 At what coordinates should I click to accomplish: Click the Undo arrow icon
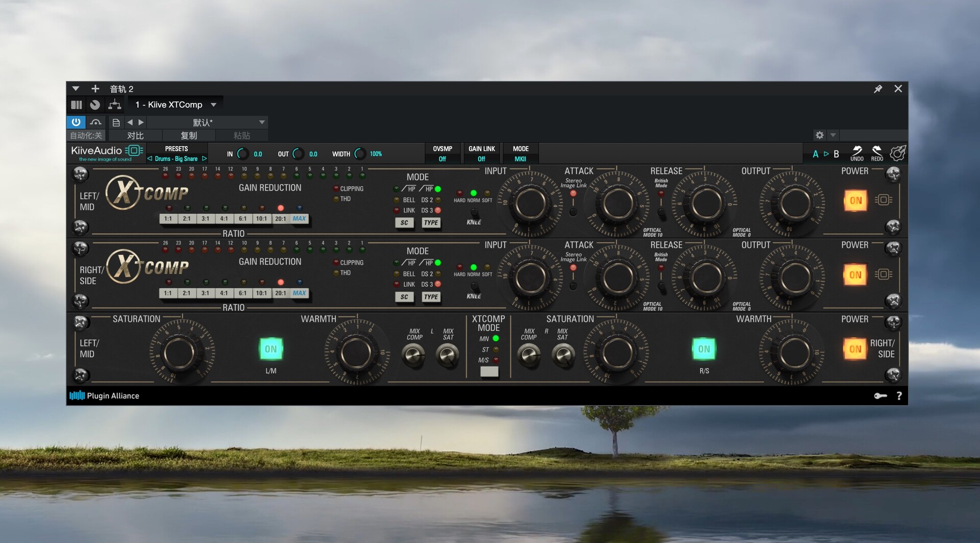[857, 151]
